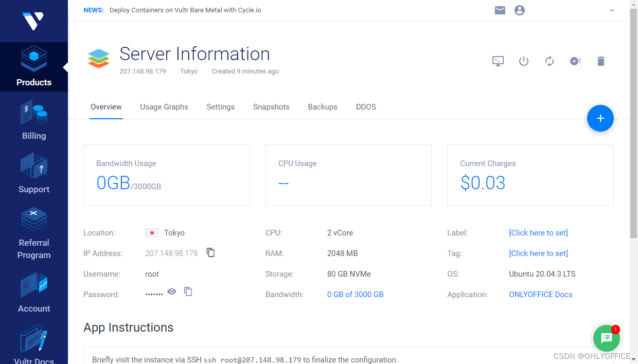Open the green chat support bubble
Image resolution: width=638 pixels, height=364 pixels.
(x=607, y=338)
